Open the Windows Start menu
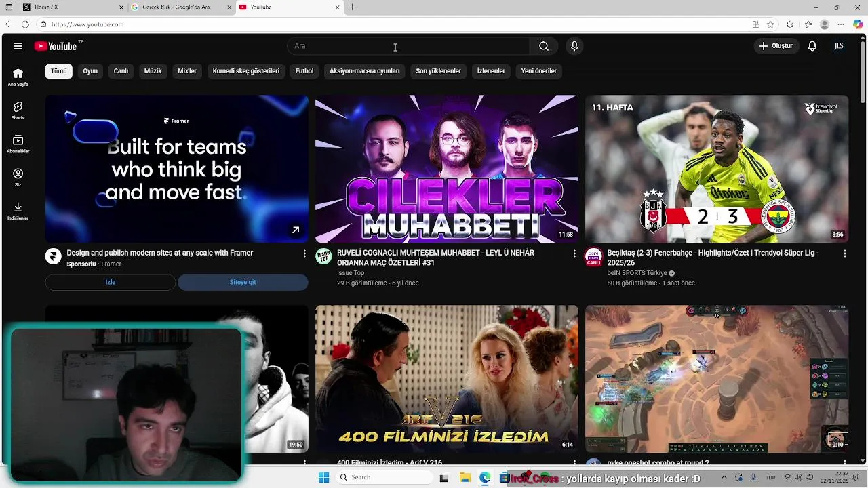 pyautogui.click(x=323, y=478)
